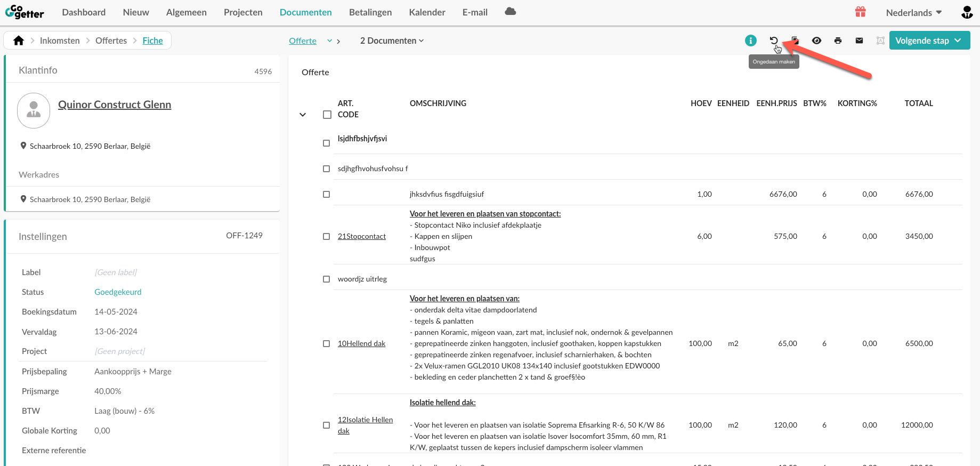The height and width of the screenshot is (466, 980).
Task: Open article link 21Stopcontact
Action: (362, 236)
